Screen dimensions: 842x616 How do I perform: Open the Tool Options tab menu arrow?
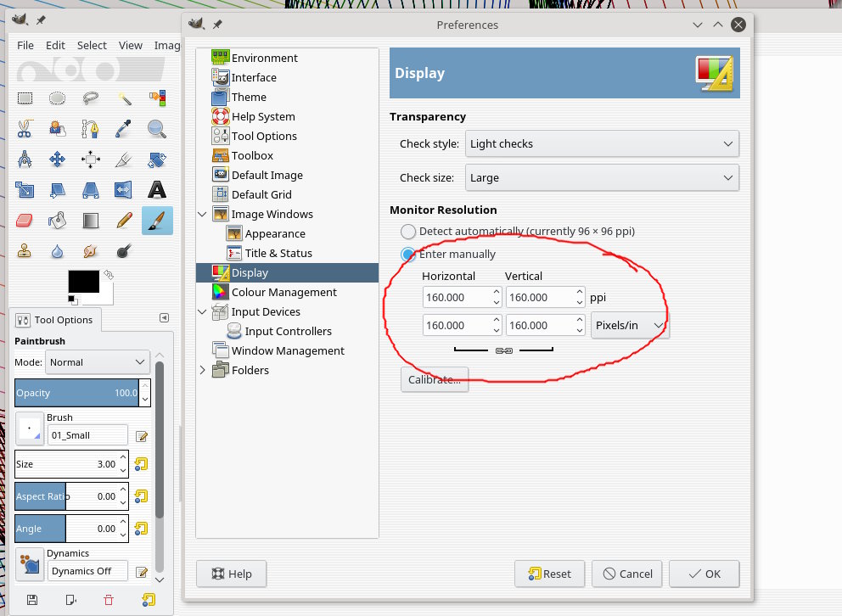165,318
